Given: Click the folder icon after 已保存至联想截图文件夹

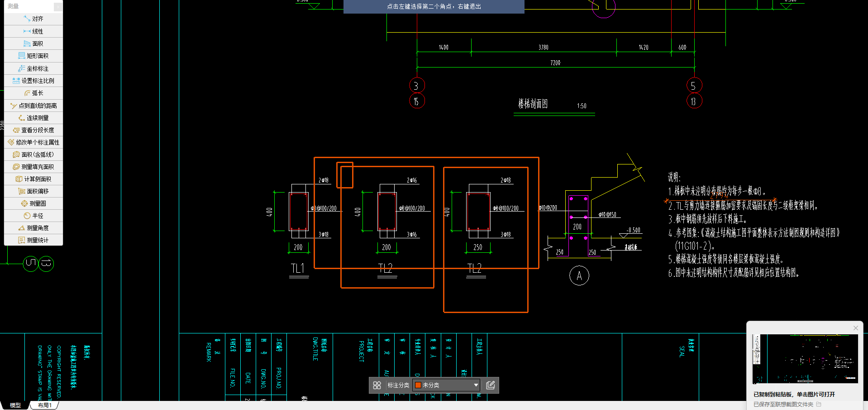Looking at the screenshot, I should click(x=819, y=404).
